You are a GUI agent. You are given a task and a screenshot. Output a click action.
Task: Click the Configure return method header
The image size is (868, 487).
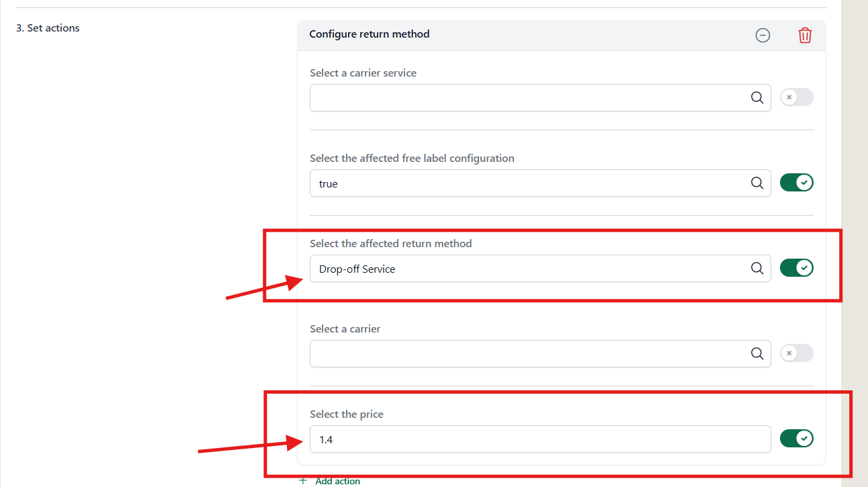point(370,34)
